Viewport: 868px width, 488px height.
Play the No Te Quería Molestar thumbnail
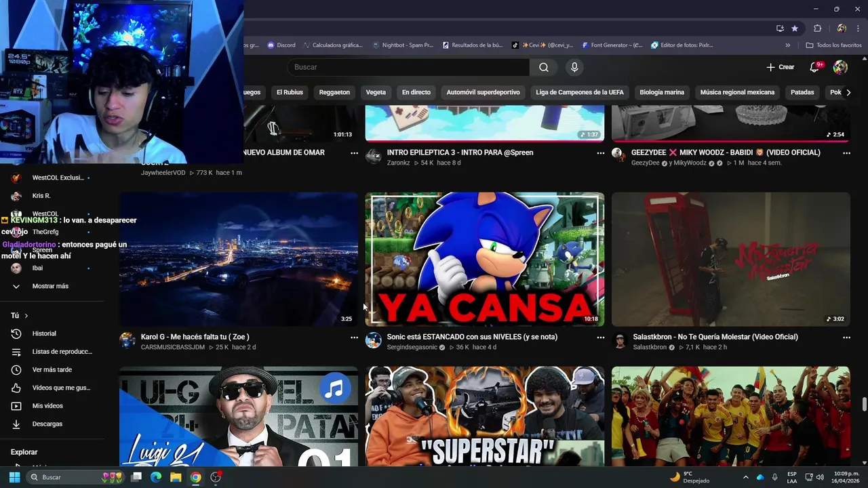[731, 259]
